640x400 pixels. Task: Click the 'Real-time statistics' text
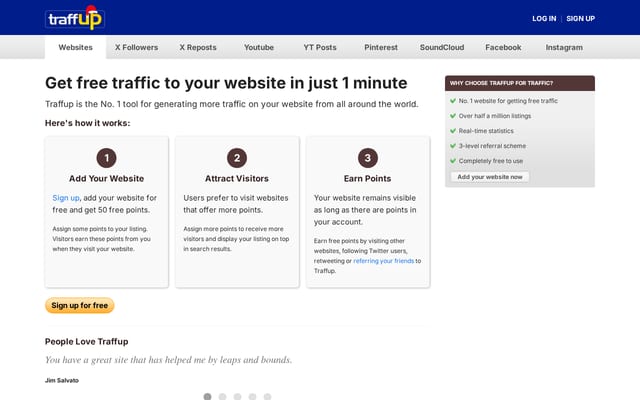click(x=486, y=131)
